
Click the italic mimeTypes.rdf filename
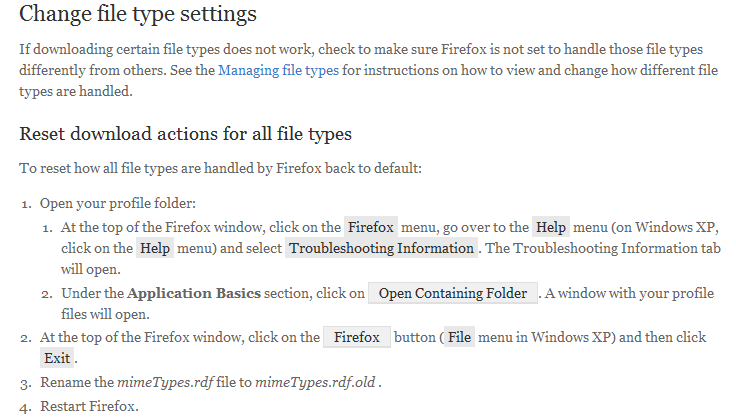[165, 382]
